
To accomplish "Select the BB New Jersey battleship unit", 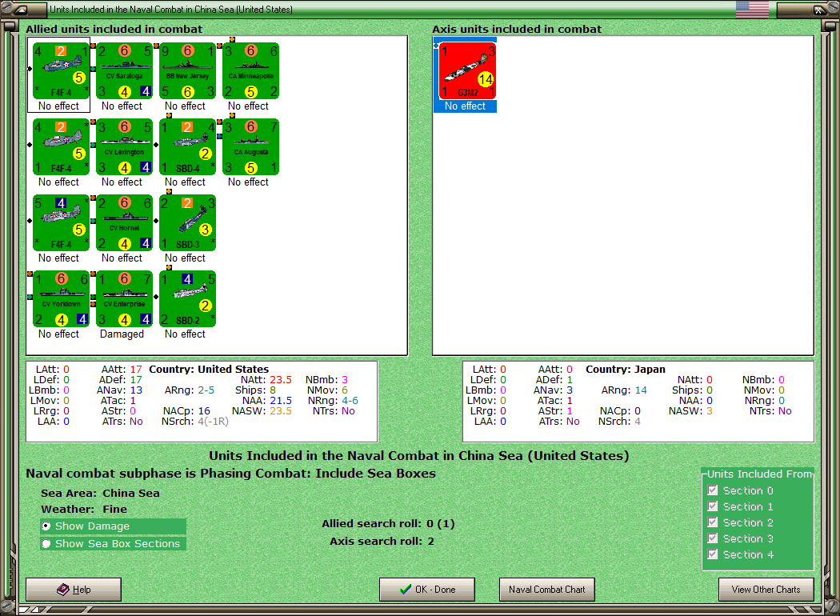I will 187,71.
